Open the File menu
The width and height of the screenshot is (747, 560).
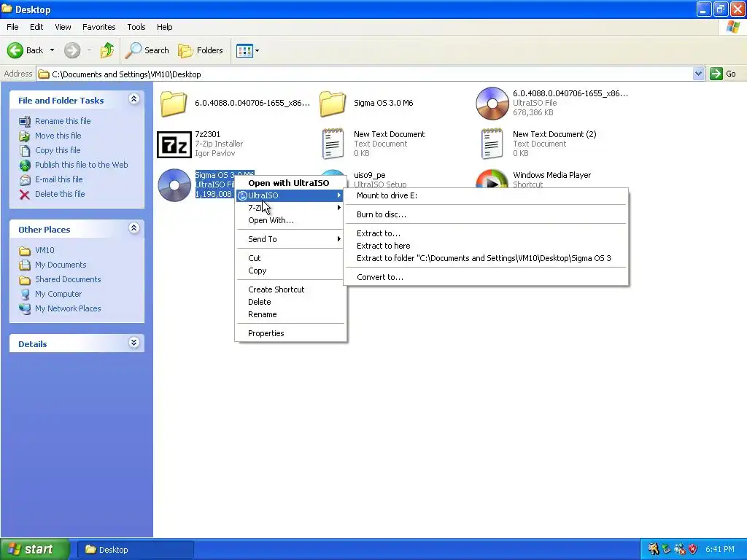coord(12,27)
